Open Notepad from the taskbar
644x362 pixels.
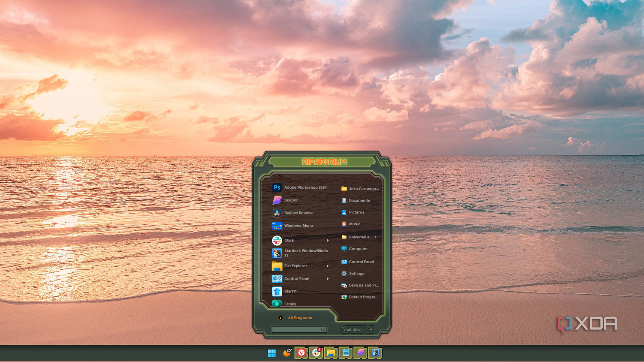346,353
